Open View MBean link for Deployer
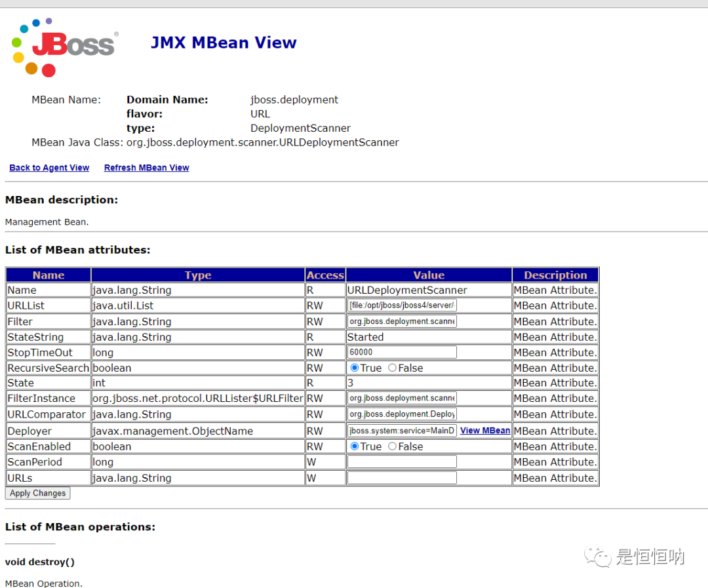 [485, 431]
